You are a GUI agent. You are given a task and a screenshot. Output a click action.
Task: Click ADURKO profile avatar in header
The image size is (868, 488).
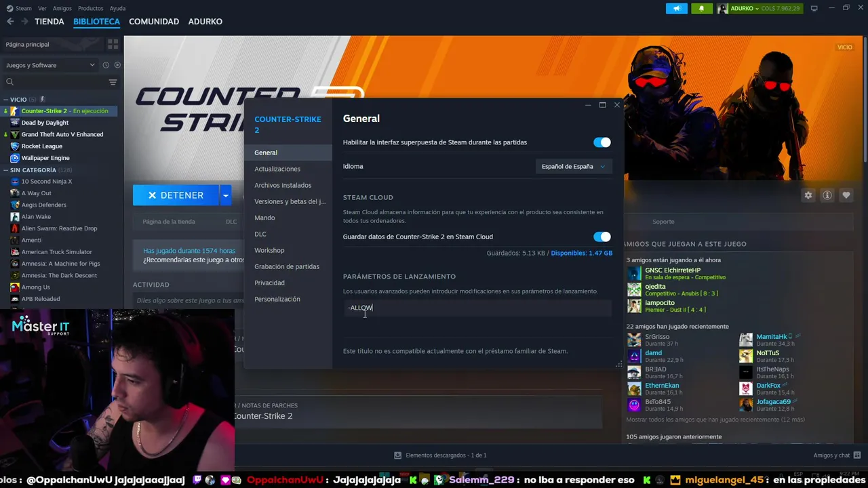pyautogui.click(x=723, y=8)
